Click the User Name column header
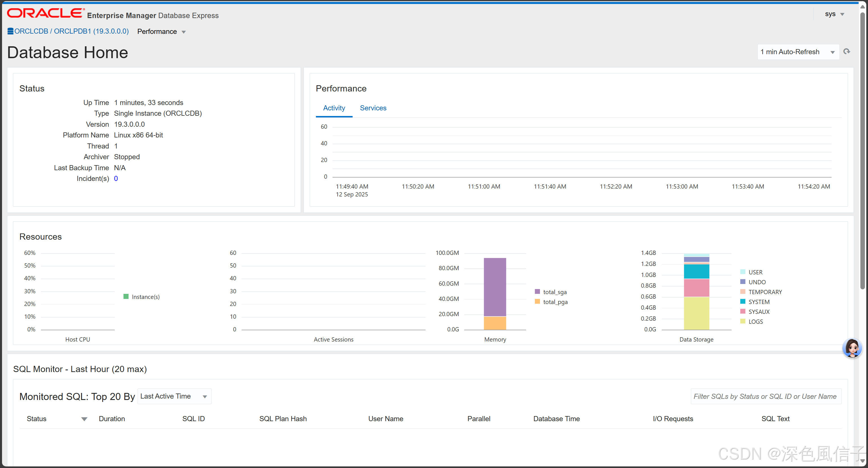Viewport: 868px width, 468px height. 385,419
